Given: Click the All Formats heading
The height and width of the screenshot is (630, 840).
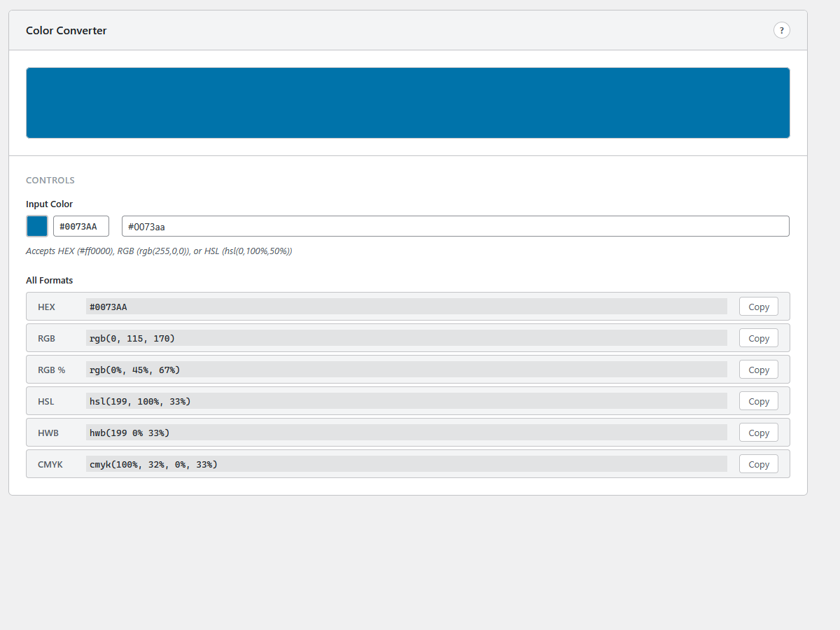Looking at the screenshot, I should pyautogui.click(x=49, y=280).
